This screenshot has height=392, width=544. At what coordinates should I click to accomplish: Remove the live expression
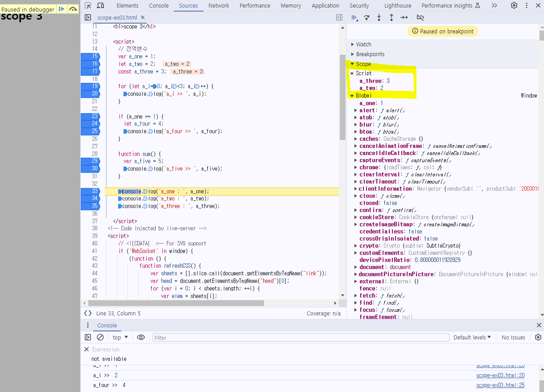pyautogui.click(x=87, y=349)
